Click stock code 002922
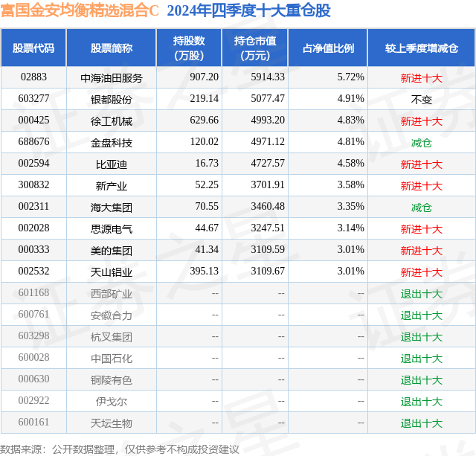476x456 pixels. 33,400
